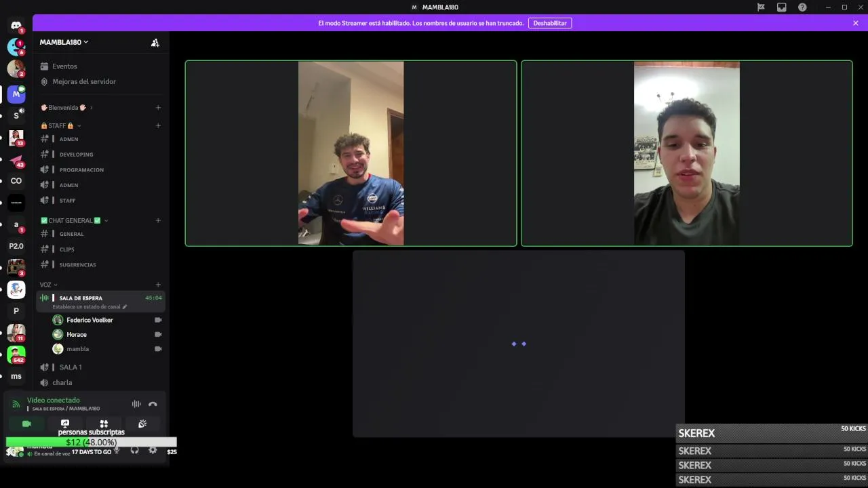Open the P2.0 server icon
The image size is (868, 488).
click(x=16, y=246)
